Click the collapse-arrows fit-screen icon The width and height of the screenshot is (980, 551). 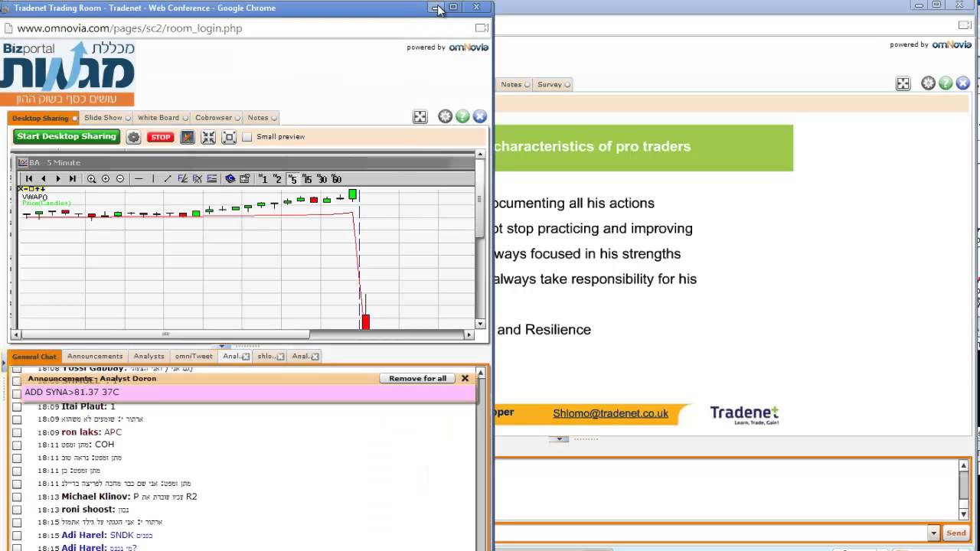coord(208,137)
